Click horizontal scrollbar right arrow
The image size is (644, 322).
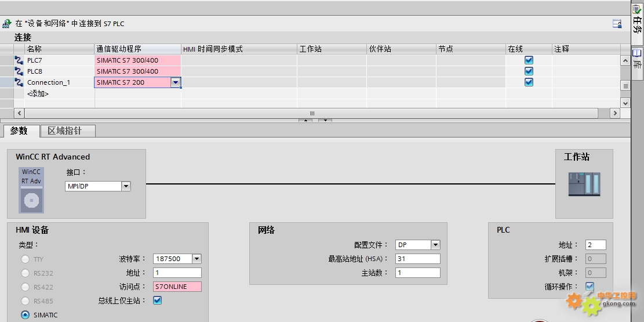(x=615, y=113)
